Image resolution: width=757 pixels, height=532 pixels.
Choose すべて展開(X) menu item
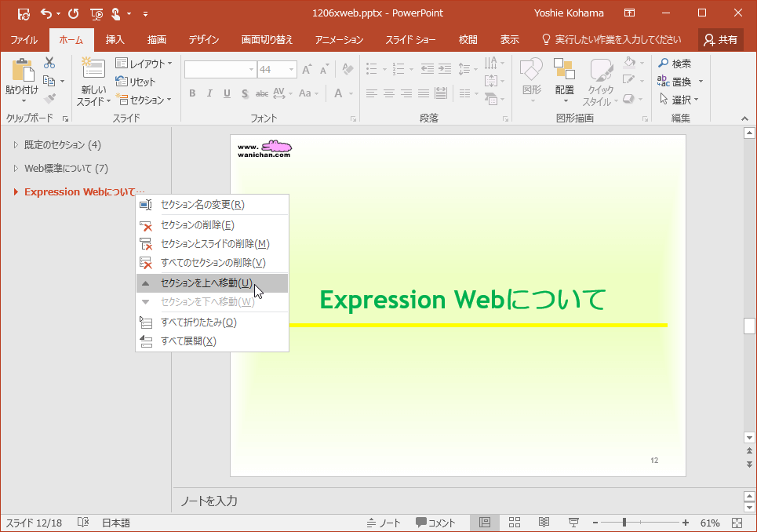tap(213, 341)
